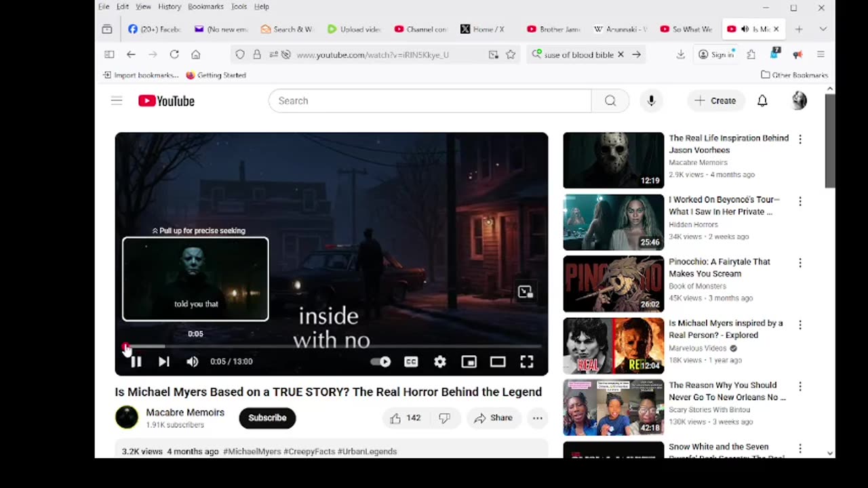Toggle closed captions
The image size is (868, 488).
pos(411,362)
